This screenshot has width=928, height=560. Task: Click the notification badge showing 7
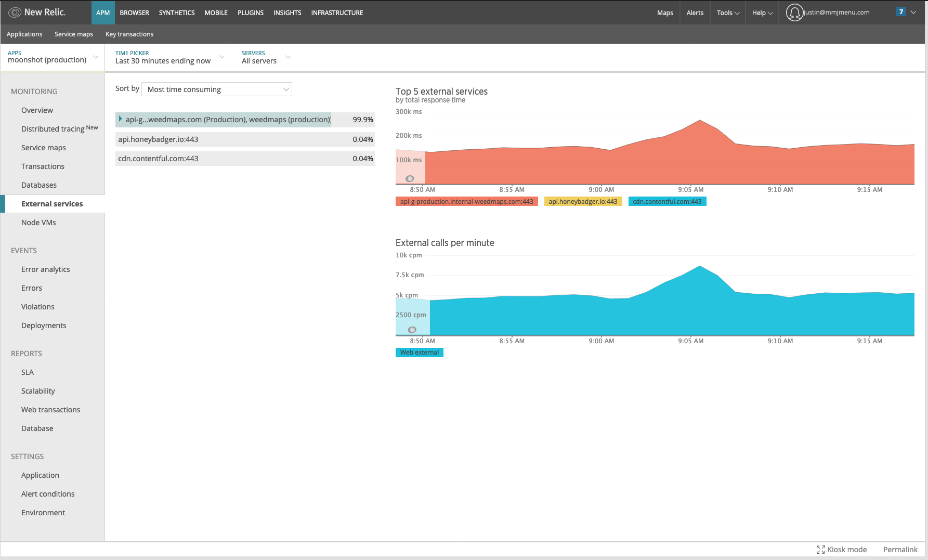pyautogui.click(x=901, y=12)
